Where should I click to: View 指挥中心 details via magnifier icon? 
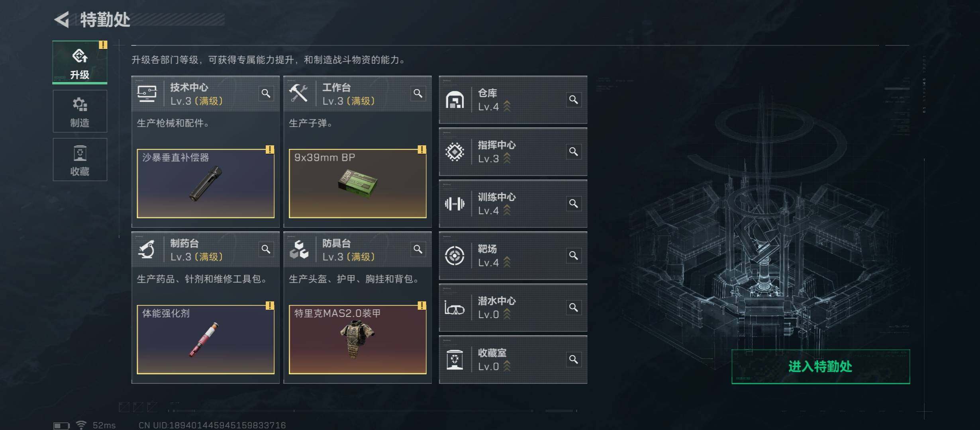pos(574,152)
